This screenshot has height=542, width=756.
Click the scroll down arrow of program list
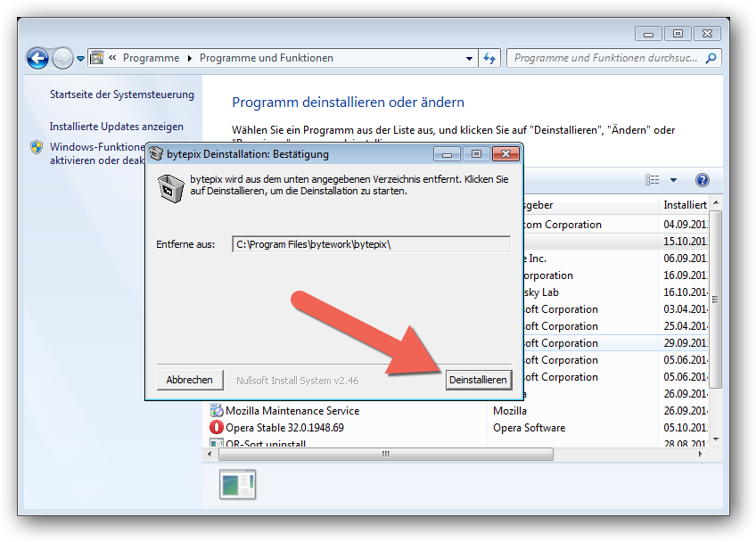click(x=716, y=439)
